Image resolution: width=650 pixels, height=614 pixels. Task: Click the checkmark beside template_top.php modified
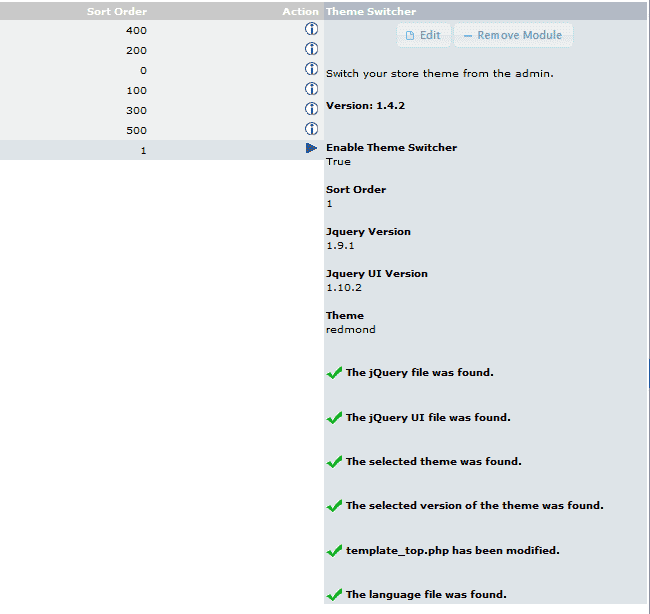334,551
